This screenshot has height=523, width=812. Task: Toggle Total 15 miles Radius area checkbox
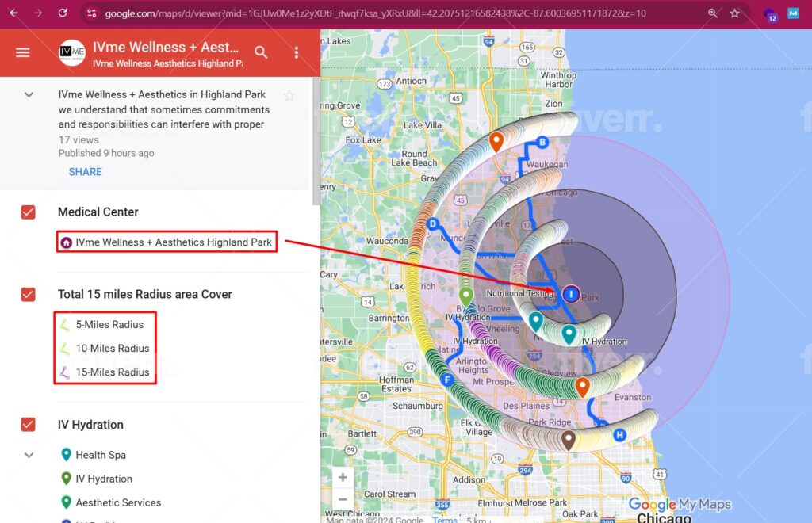click(29, 294)
